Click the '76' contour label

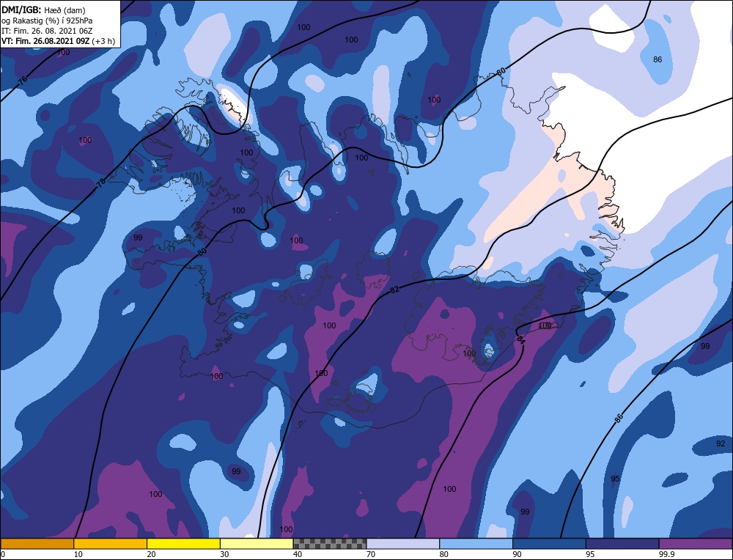(23, 81)
